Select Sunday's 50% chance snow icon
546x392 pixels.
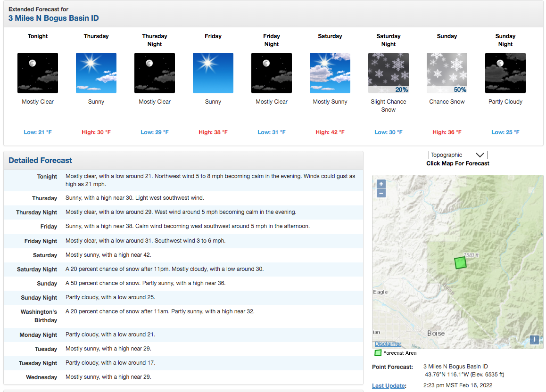[447, 73]
